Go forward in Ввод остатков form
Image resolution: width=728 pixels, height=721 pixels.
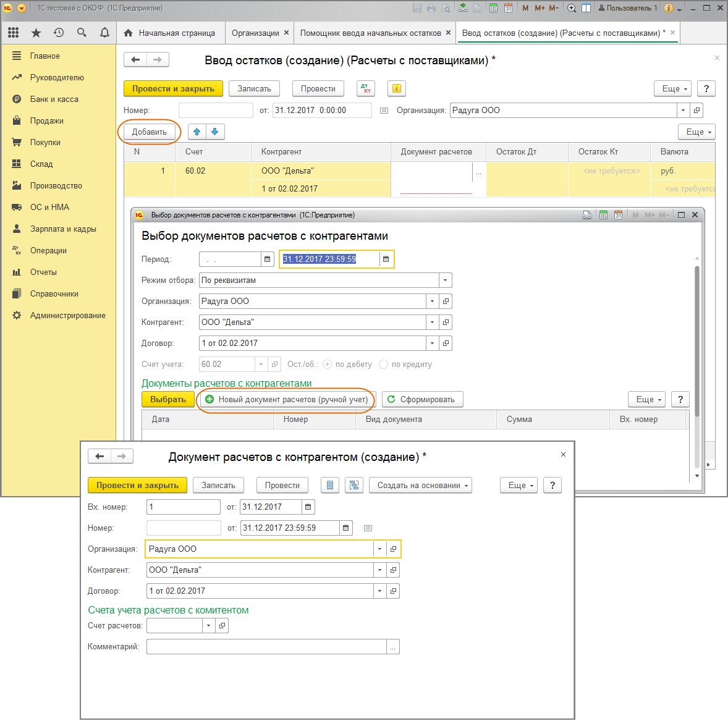click(x=158, y=60)
